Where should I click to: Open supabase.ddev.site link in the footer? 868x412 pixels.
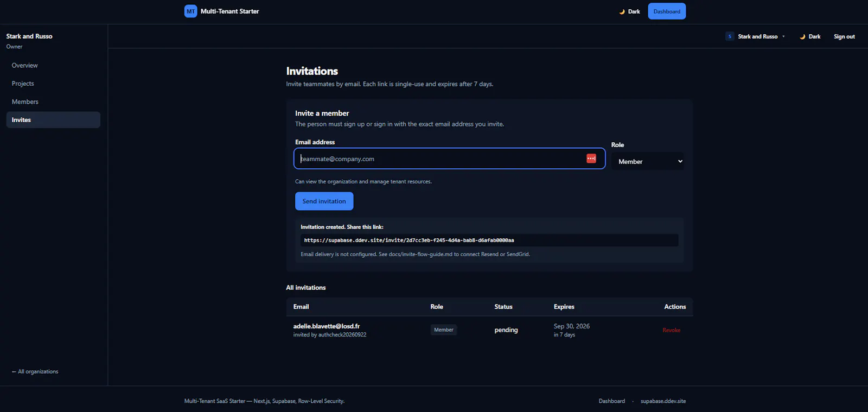coord(663,401)
